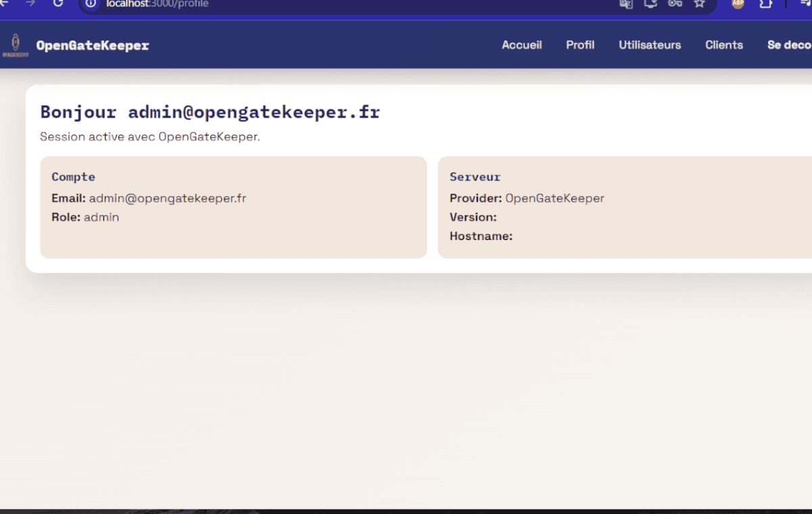Image resolution: width=812 pixels, height=514 pixels.
Task: Open the Accueil menu item
Action: point(522,45)
